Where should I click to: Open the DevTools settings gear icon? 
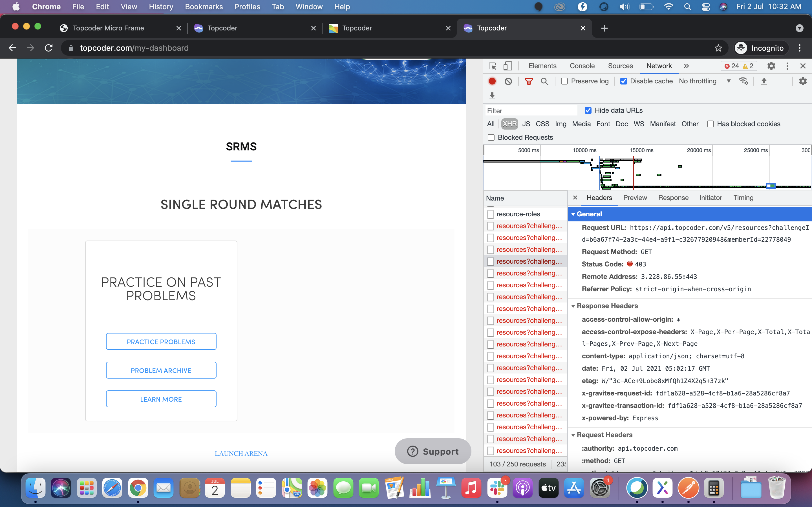point(771,66)
